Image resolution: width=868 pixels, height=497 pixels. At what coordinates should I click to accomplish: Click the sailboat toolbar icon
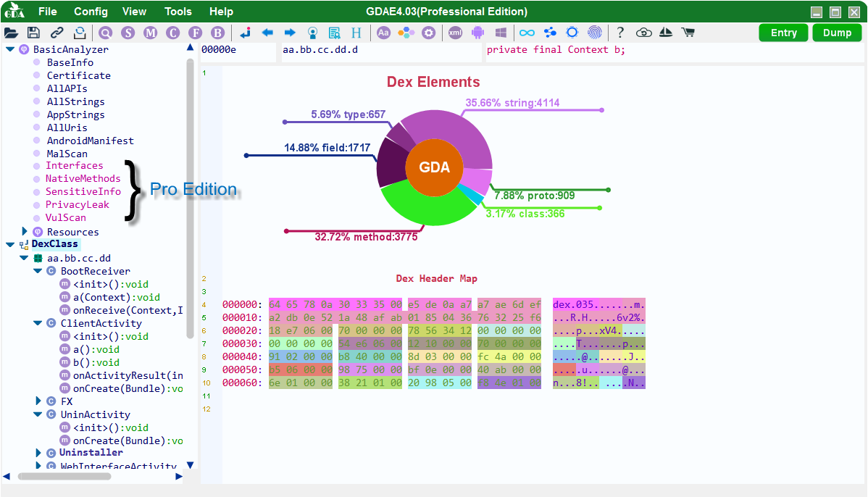[666, 33]
